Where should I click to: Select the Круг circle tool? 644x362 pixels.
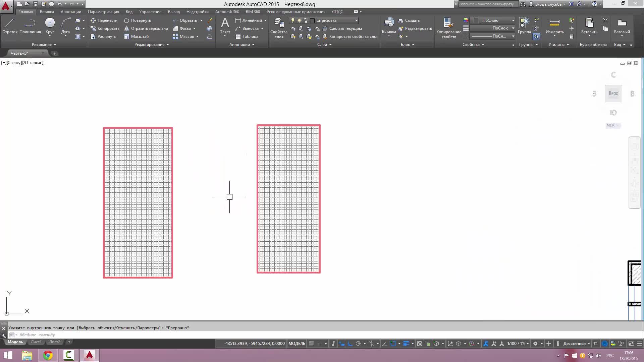pyautogui.click(x=50, y=26)
